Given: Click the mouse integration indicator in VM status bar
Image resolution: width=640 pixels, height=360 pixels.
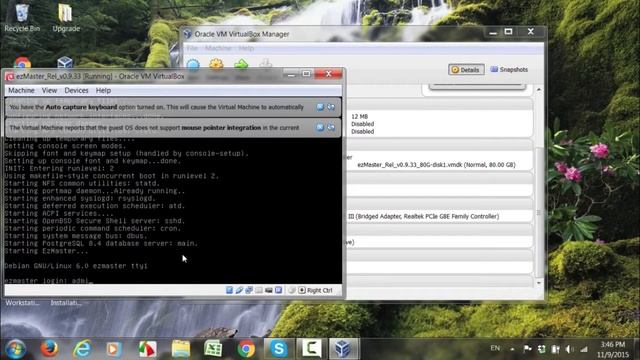Looking at the screenshot, I should (291, 290).
